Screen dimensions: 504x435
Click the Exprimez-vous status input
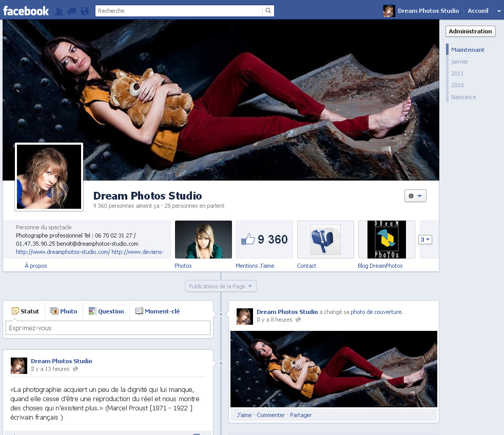pyautogui.click(x=108, y=328)
